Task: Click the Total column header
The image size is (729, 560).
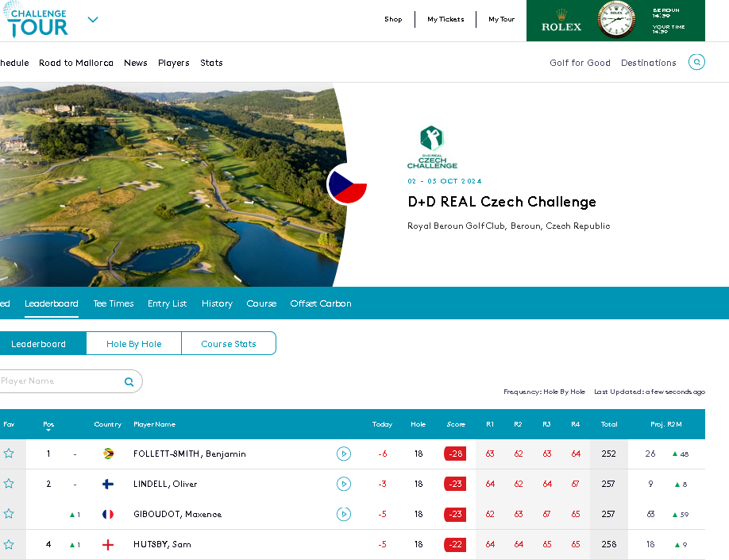Action: point(608,424)
